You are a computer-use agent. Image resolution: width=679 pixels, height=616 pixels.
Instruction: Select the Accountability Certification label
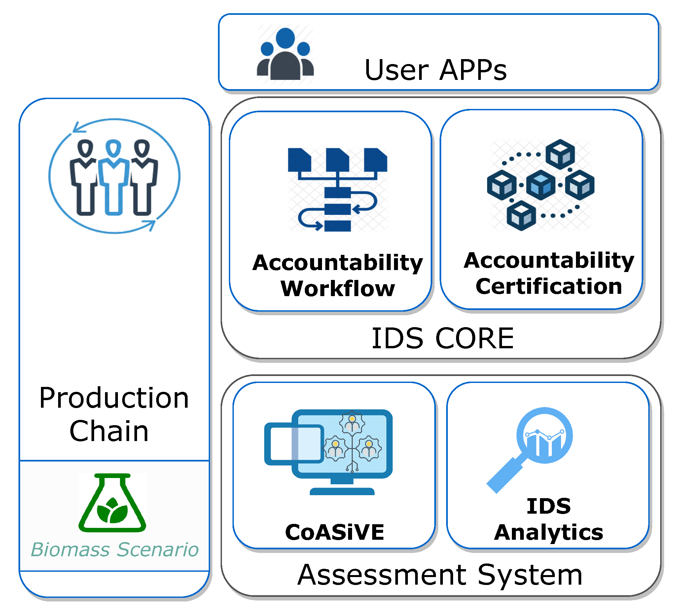pyautogui.click(x=549, y=273)
